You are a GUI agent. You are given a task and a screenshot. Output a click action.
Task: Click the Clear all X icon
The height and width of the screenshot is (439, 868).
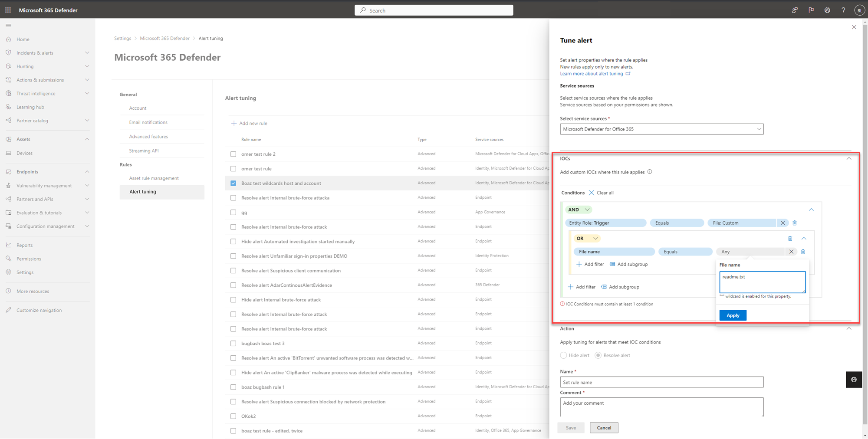click(x=592, y=193)
